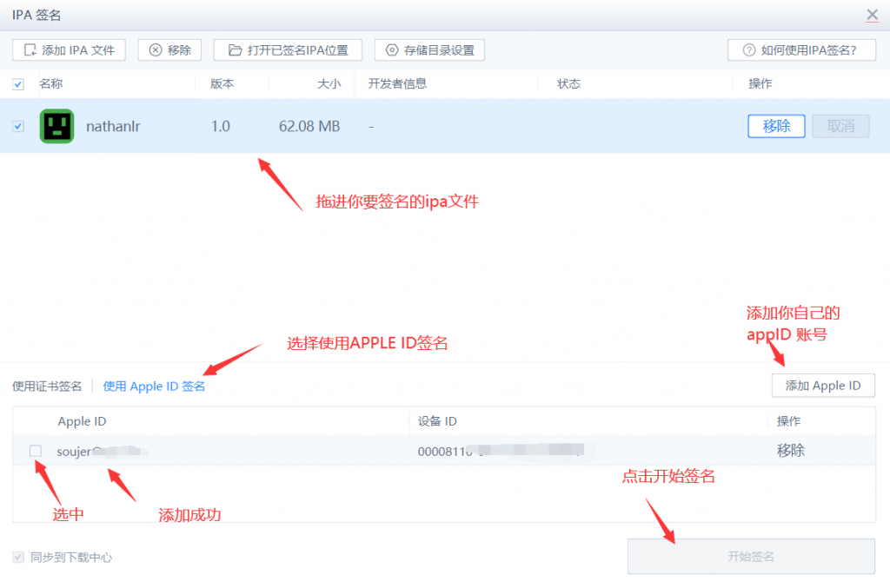The image size is (890, 588).
Task: Click the 开始签名 button
Action: (751, 556)
